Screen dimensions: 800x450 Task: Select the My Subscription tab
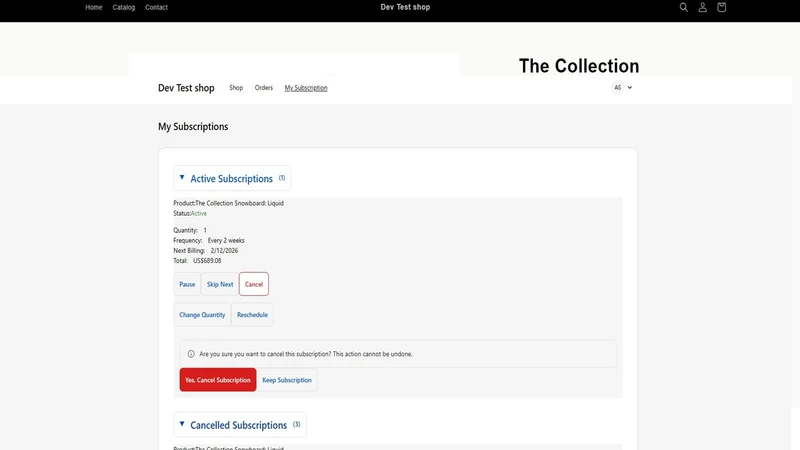coord(306,88)
